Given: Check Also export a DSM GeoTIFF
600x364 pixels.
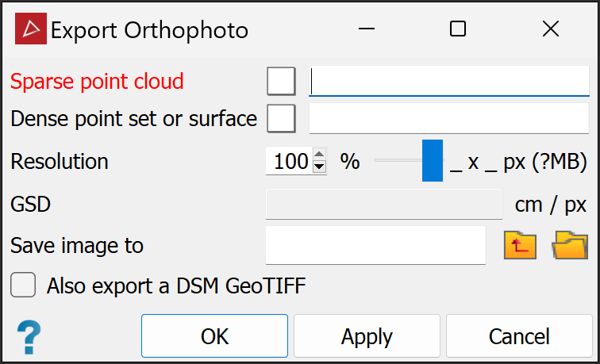Looking at the screenshot, I should click(x=23, y=285).
